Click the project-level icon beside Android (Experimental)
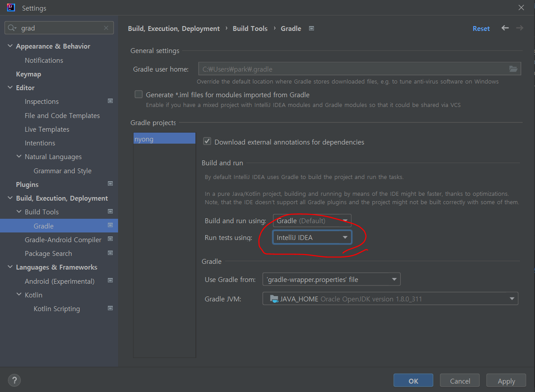 pos(111,281)
